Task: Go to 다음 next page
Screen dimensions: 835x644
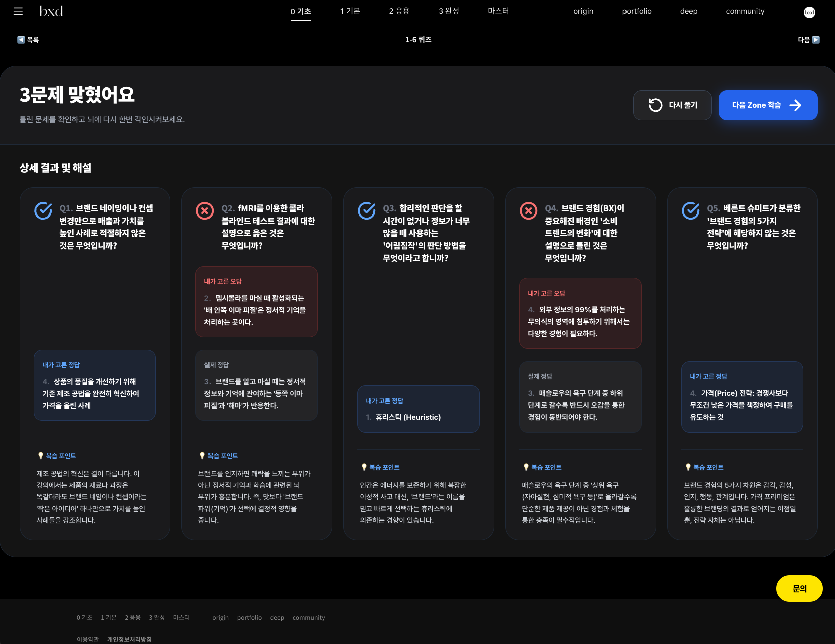Action: coord(809,40)
